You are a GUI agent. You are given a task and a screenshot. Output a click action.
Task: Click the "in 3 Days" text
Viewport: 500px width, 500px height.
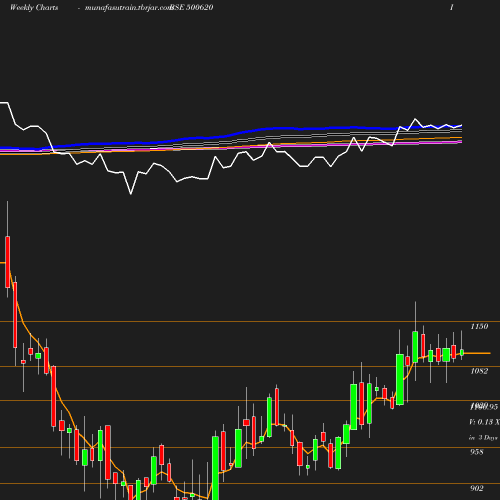(x=483, y=437)
